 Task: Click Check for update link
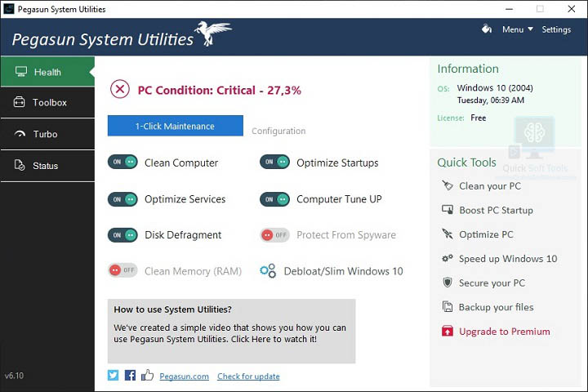[248, 376]
